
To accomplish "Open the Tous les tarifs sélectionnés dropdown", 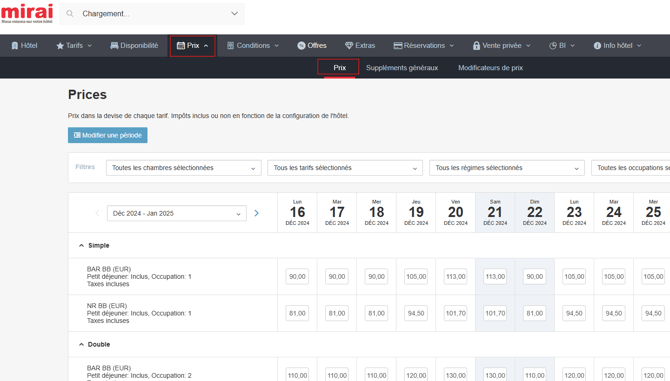I will [345, 168].
